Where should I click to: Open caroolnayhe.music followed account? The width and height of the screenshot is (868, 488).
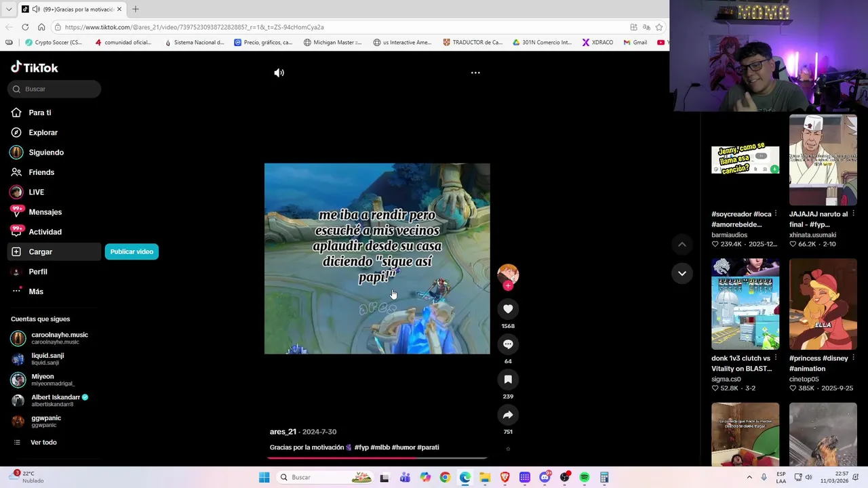54,338
